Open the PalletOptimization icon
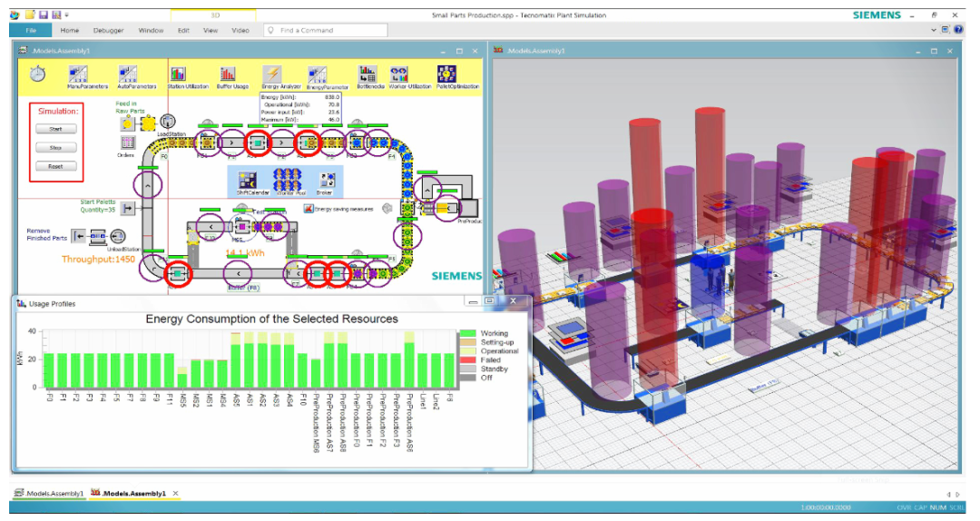The image size is (980, 521). [x=446, y=74]
